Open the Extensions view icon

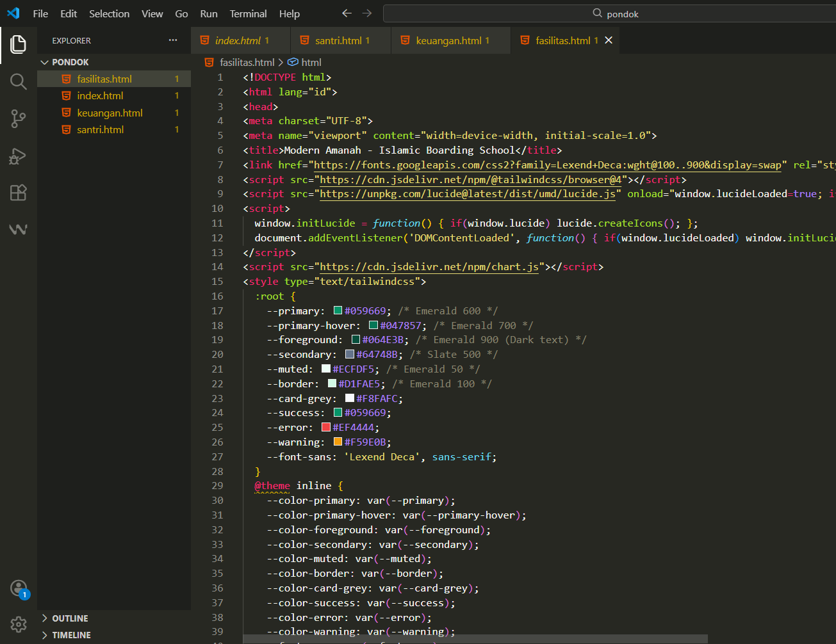coord(19,193)
